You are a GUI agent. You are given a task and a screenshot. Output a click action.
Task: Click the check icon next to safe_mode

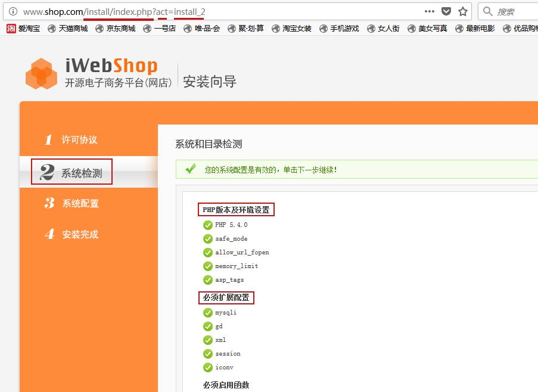click(x=207, y=239)
